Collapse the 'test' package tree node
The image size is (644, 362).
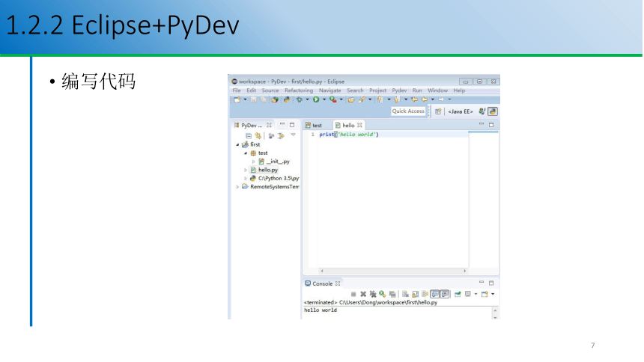coord(246,153)
